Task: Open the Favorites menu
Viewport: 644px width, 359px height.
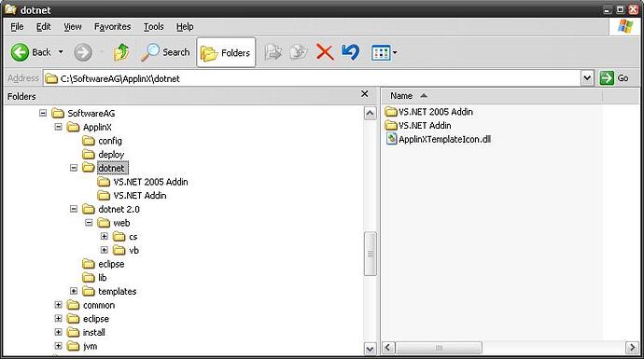Action: pos(112,27)
